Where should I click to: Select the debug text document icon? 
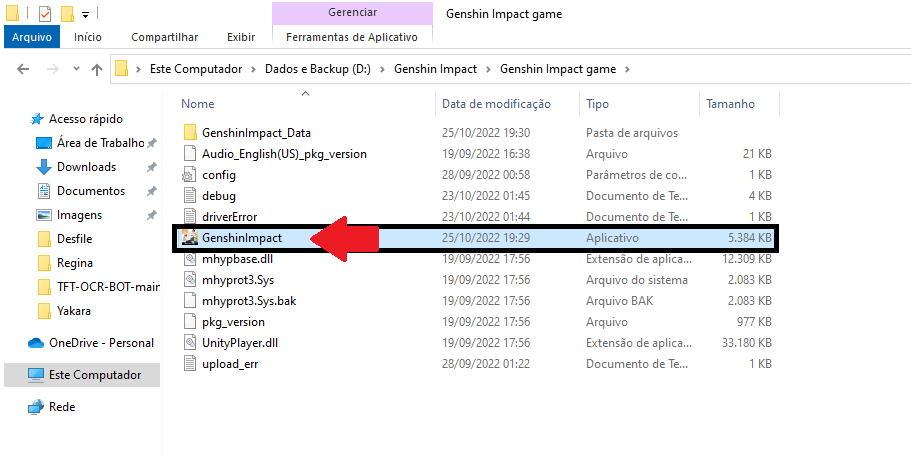pos(190,196)
